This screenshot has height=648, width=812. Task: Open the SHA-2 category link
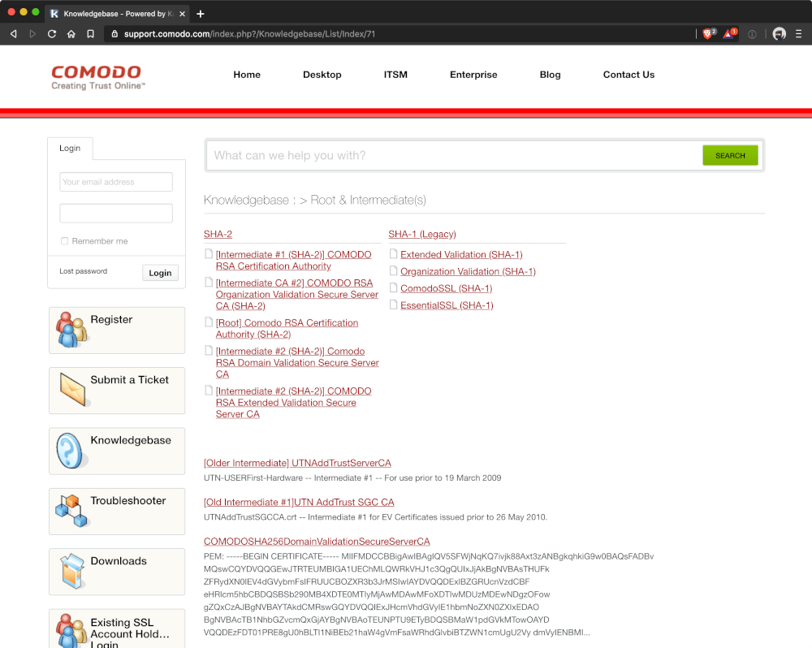tap(218, 234)
